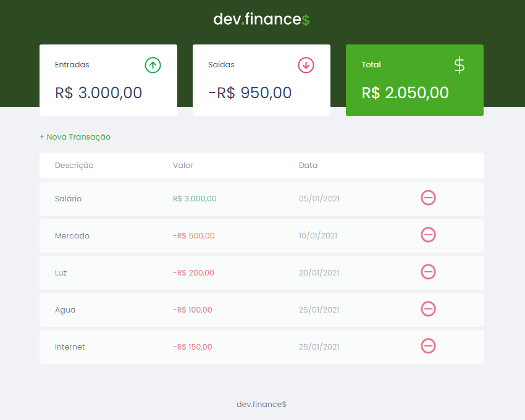
Task: Click the Valor column header
Action: coord(183,166)
